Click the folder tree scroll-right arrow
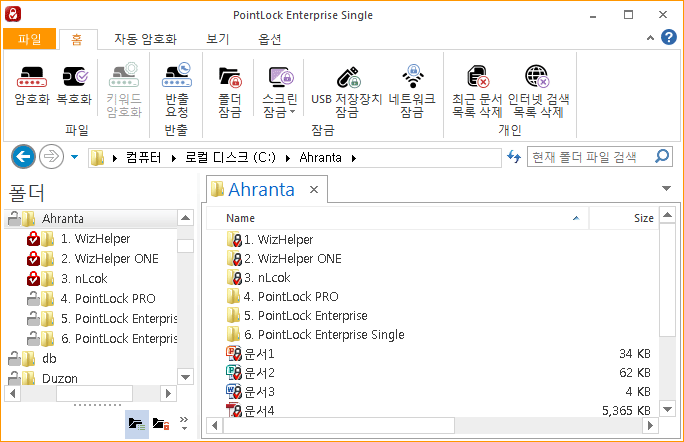This screenshot has height=442, width=684. pyautogui.click(x=168, y=394)
